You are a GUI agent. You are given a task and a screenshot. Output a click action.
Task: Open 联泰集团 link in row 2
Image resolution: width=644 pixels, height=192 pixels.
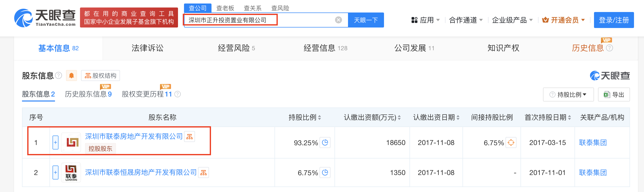(x=593, y=172)
